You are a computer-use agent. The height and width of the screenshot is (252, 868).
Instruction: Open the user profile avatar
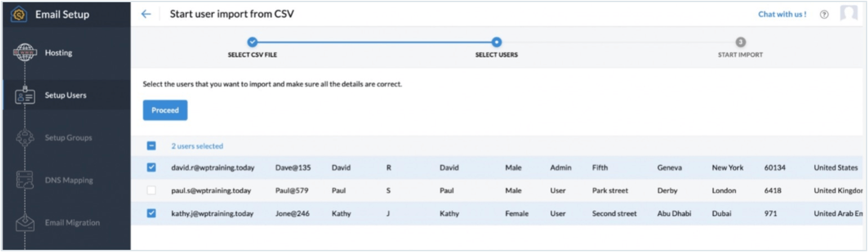pos(848,14)
